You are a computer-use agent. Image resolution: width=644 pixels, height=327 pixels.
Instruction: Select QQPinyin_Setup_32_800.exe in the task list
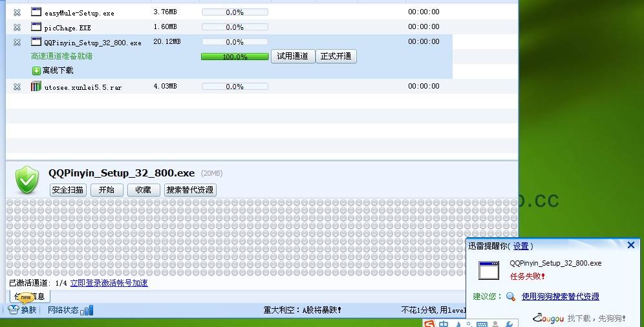[92, 43]
